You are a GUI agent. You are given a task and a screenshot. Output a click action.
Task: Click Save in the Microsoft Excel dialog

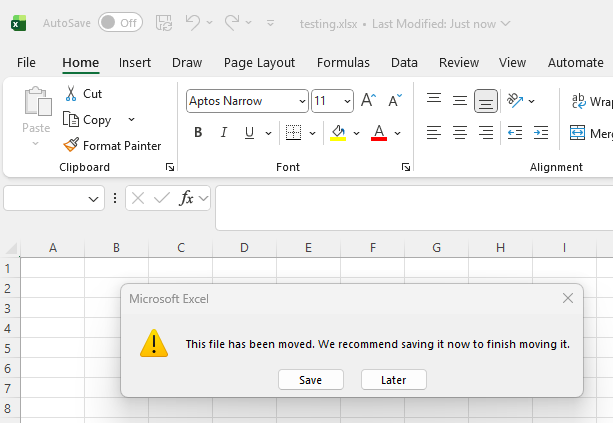tap(311, 380)
